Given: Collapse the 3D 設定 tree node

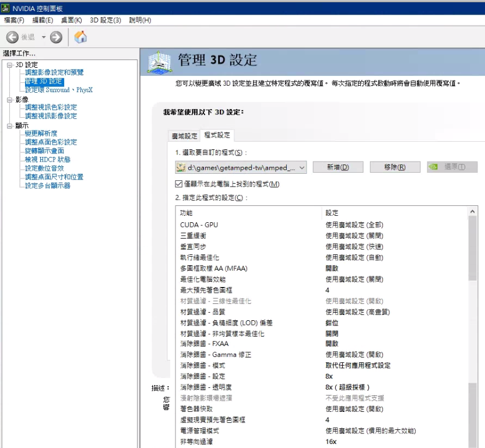Looking at the screenshot, I should pos(9,65).
